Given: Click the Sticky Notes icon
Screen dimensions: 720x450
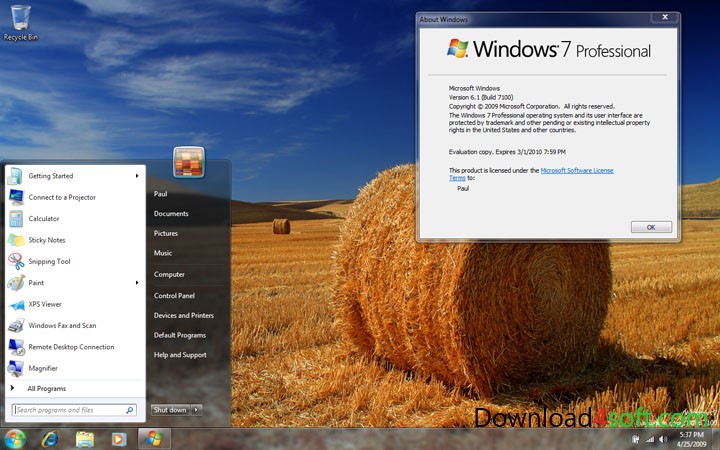Looking at the screenshot, I should click(16, 240).
